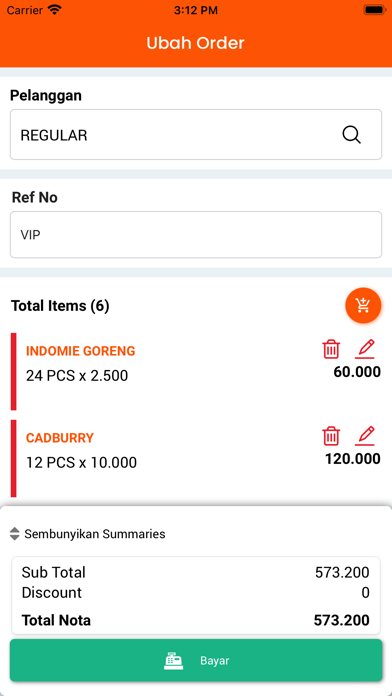Tap the cash register icon on Bayar
Screen dimensions: 392x696
point(173,660)
